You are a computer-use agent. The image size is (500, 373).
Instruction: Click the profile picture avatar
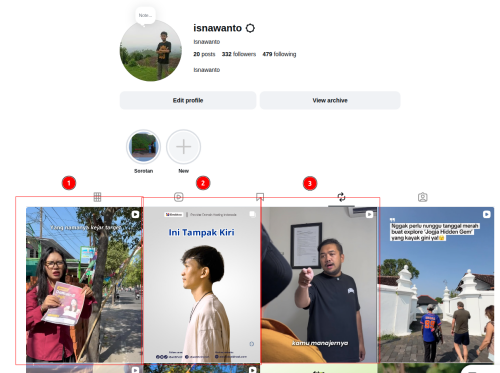151,50
